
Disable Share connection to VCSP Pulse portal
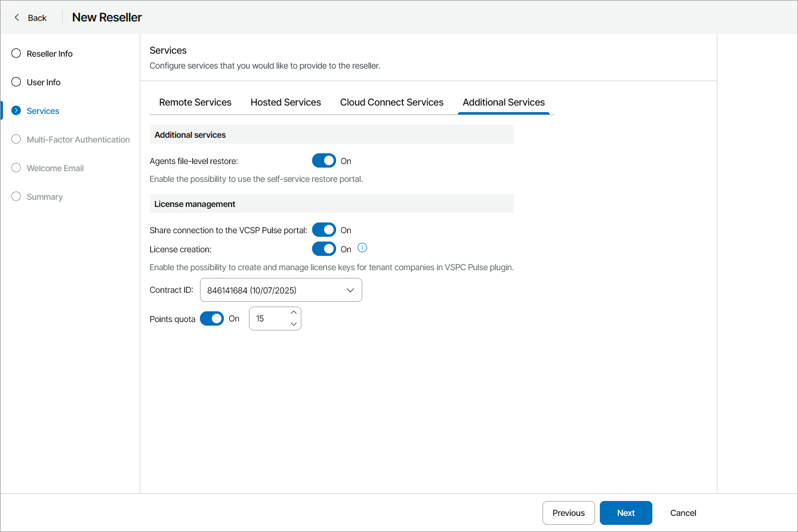324,230
